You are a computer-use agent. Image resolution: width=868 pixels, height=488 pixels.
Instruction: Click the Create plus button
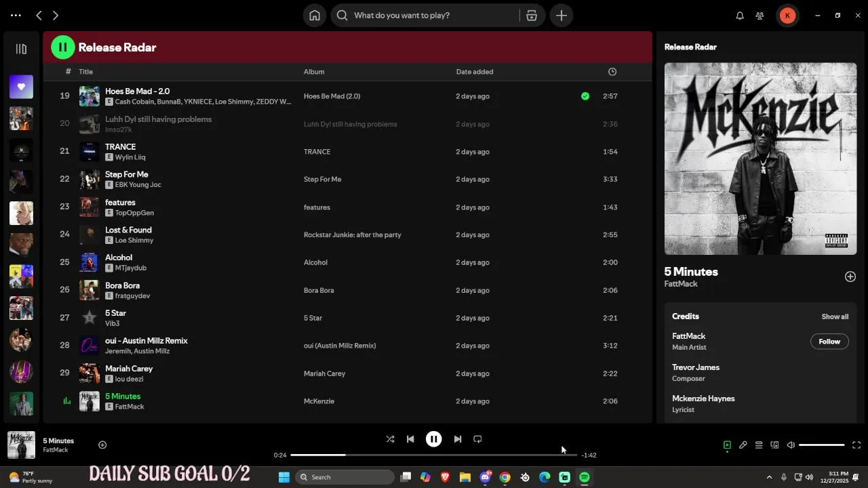pyautogui.click(x=561, y=16)
